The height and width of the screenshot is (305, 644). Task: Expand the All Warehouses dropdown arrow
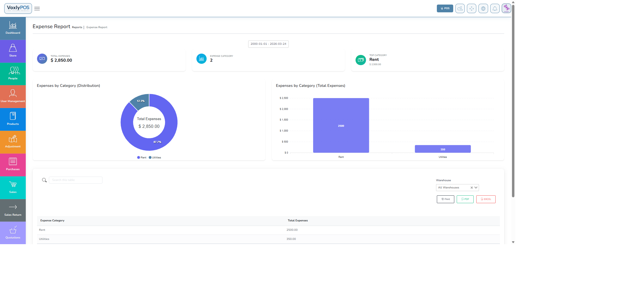(476, 188)
